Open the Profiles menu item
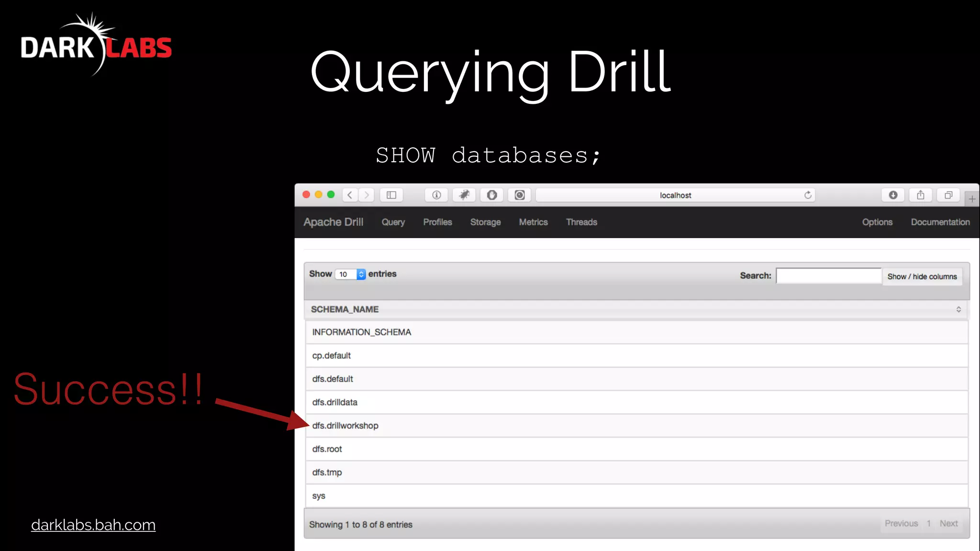This screenshot has width=980, height=551. pyautogui.click(x=437, y=222)
